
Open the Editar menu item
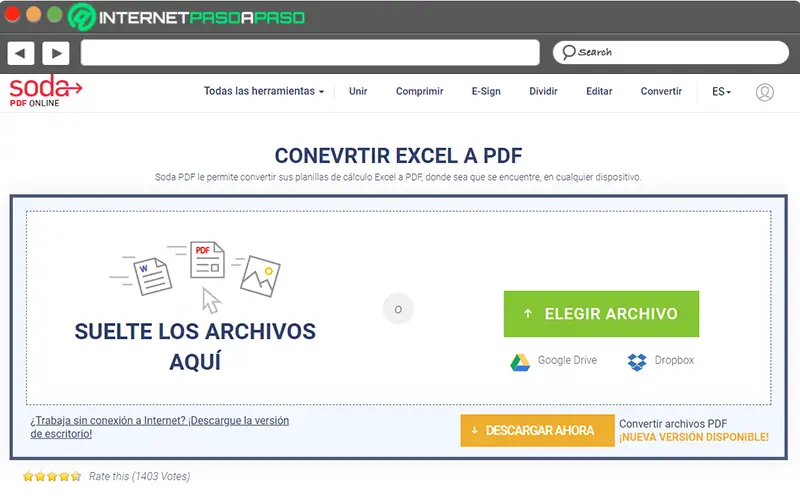[x=599, y=91]
